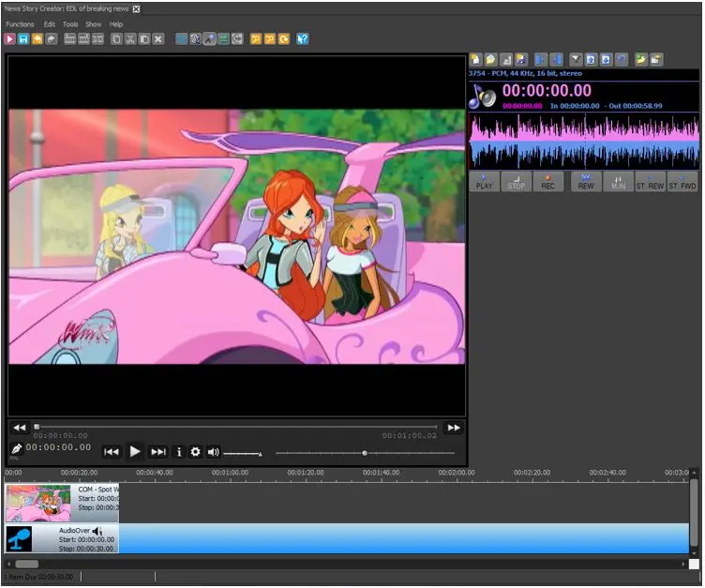This screenshot has width=705, height=588.
Task: Click the musical note speaker icon
Action: [x=484, y=96]
